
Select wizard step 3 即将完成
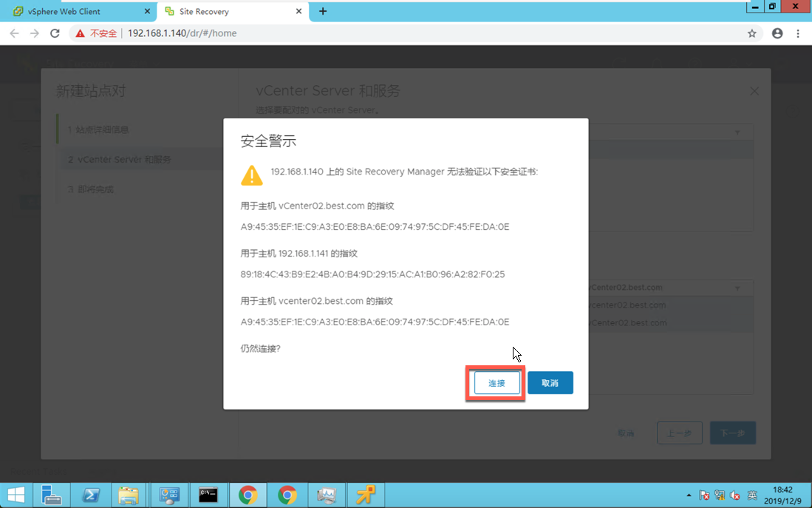click(x=91, y=190)
